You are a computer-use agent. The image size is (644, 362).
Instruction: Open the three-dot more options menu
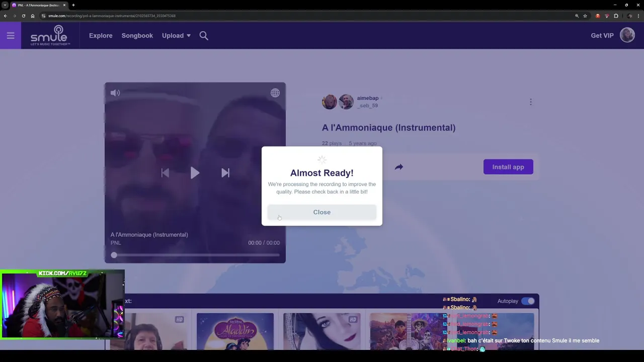click(530, 102)
